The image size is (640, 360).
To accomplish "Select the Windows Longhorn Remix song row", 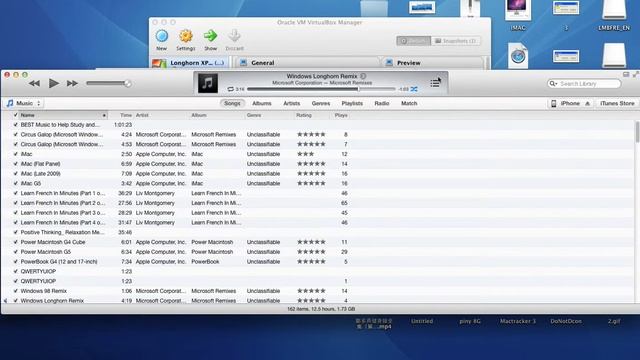I will (x=318, y=300).
